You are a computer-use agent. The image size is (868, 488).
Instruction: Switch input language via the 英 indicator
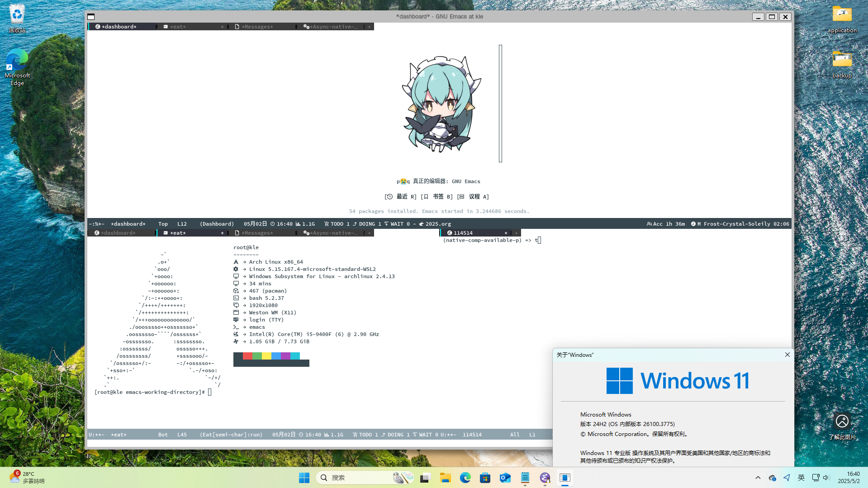pyautogui.click(x=801, y=478)
